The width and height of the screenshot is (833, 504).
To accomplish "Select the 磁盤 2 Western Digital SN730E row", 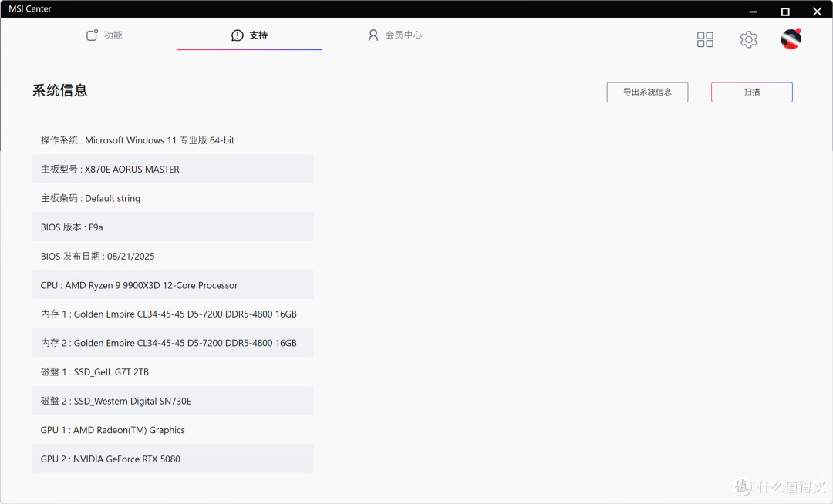I will point(173,401).
